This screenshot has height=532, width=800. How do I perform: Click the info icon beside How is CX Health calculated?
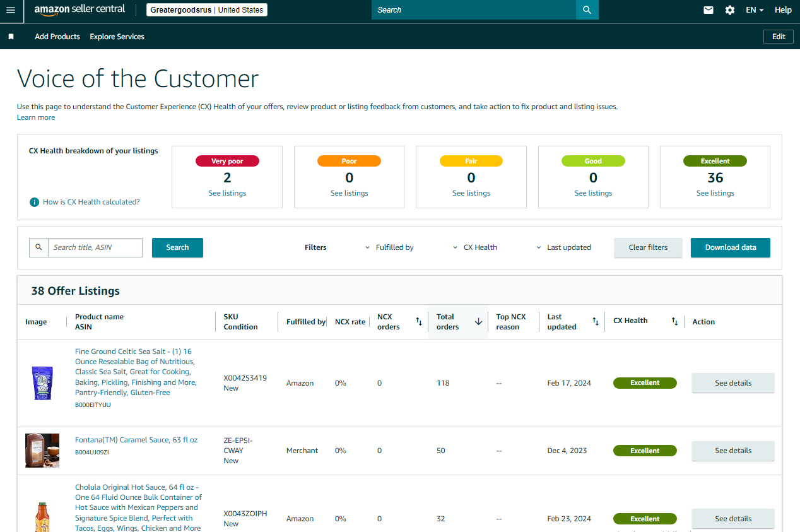pyautogui.click(x=35, y=202)
